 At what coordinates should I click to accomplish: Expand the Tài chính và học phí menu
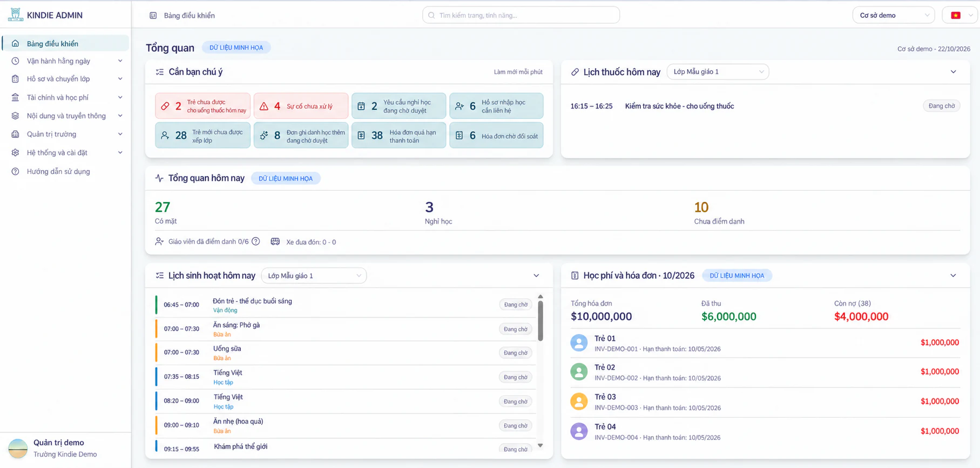click(66, 97)
